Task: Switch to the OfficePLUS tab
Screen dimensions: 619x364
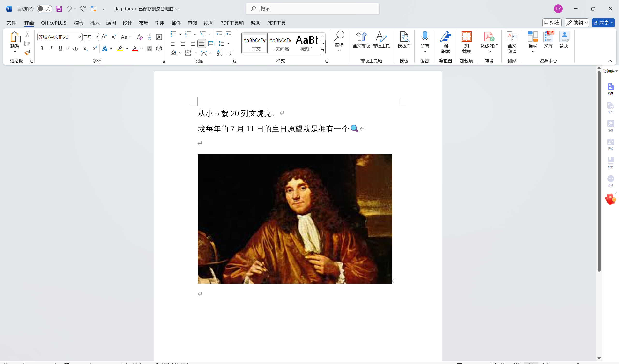Action: click(x=53, y=23)
